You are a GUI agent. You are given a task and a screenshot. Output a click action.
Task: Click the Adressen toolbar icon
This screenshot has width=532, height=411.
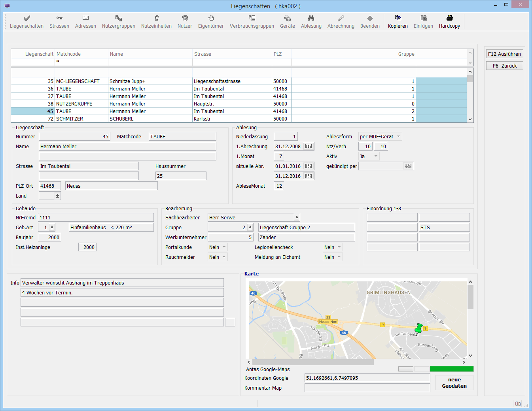tap(85, 18)
